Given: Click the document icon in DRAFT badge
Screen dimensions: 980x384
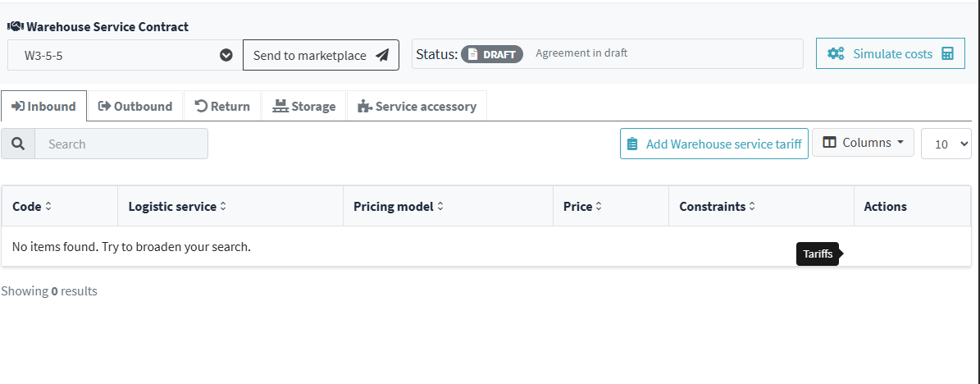Looking at the screenshot, I should click(x=472, y=54).
